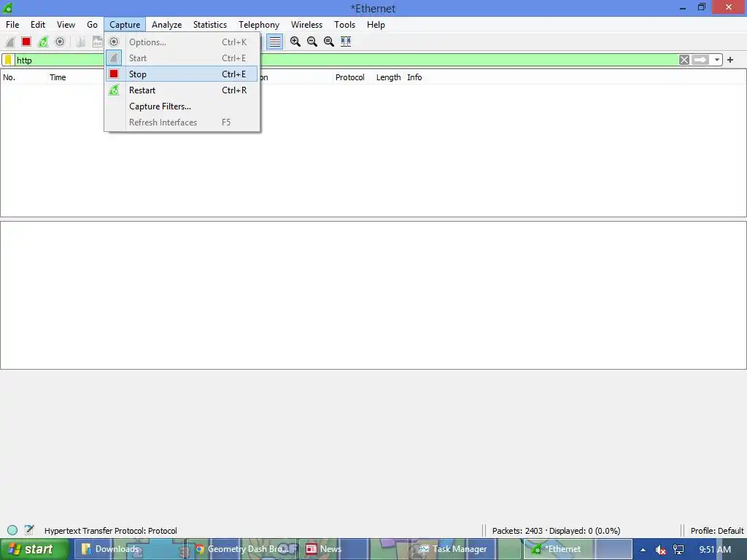Clear the display filter with the X button
The width and height of the screenshot is (747, 560).
coord(684,60)
